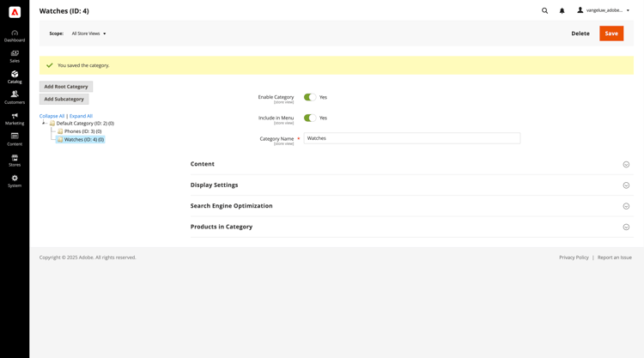
Task: Select Default Category (ID: 2) in tree
Action: 85,123
